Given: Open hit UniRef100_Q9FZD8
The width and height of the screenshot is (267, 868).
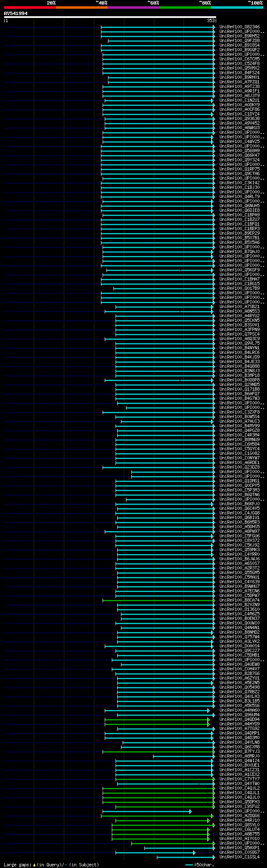Looking at the screenshot, I should click(239, 41).
